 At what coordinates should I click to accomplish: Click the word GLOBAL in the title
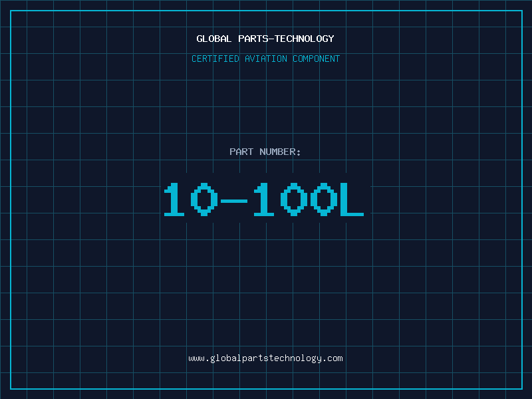coord(213,39)
